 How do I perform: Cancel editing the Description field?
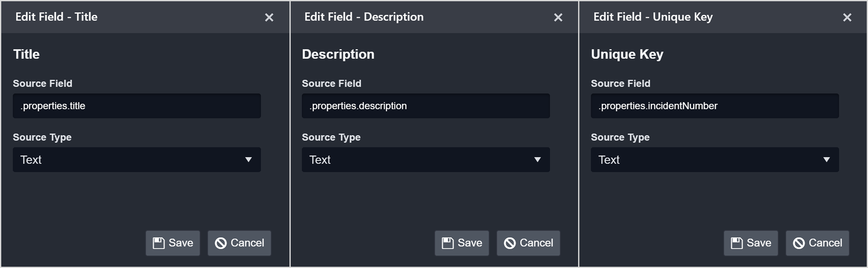click(x=528, y=243)
